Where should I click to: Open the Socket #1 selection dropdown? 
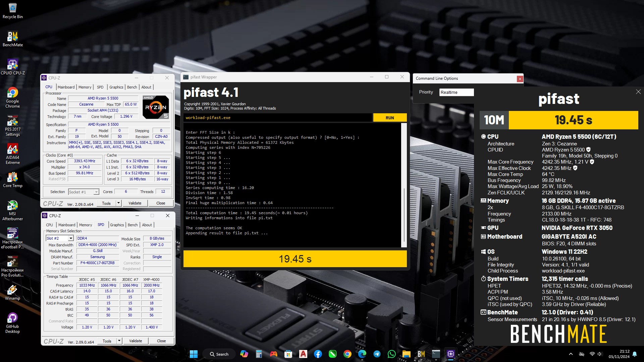click(84, 192)
